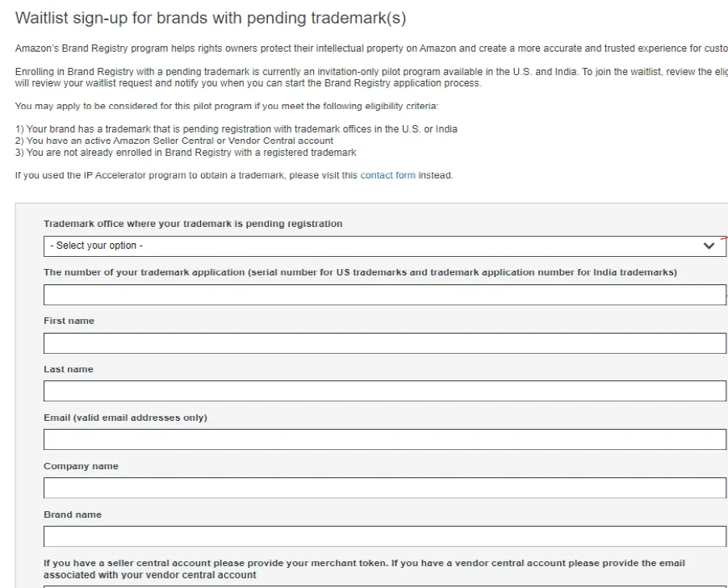This screenshot has height=588, width=728.
Task: Click the Email address input box
Action: [385, 439]
